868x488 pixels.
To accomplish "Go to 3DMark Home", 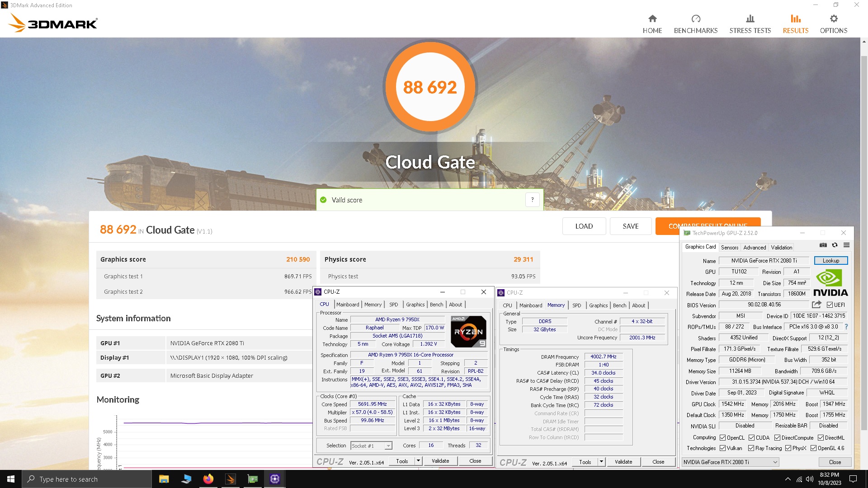I will pos(652,24).
